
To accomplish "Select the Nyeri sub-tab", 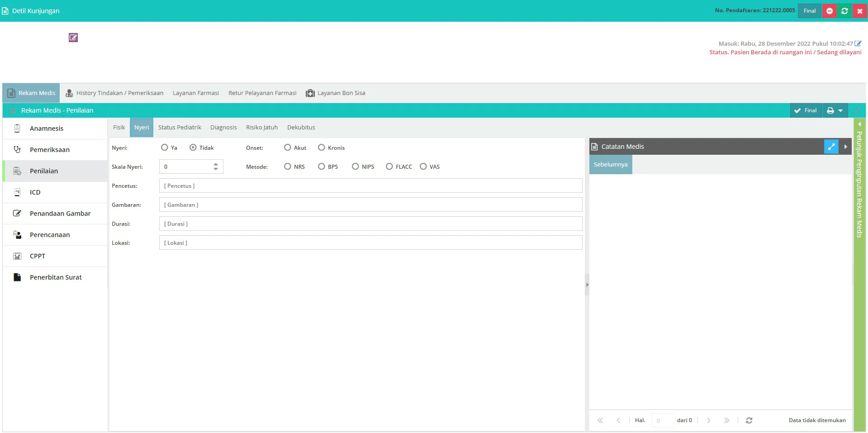I will [142, 128].
